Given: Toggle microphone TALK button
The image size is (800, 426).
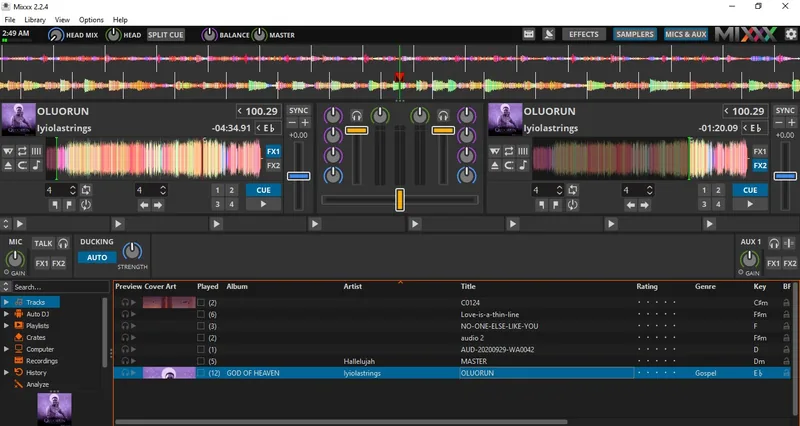Looking at the screenshot, I should tap(43, 243).
